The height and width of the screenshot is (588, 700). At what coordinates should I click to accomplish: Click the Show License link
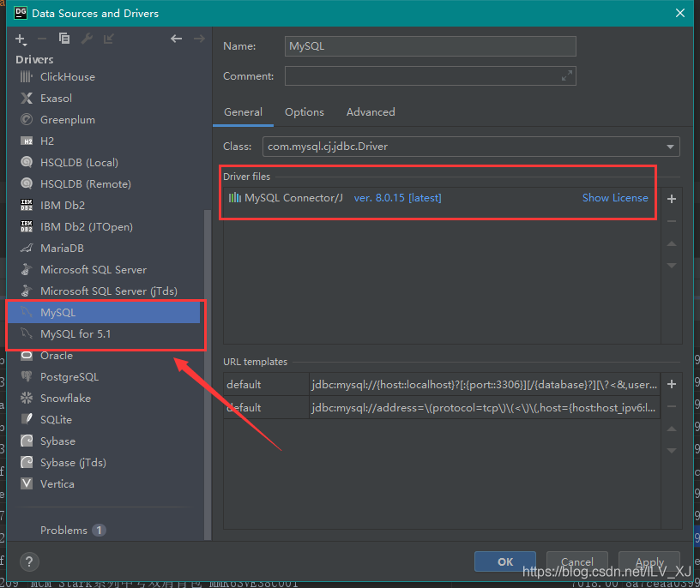(x=615, y=198)
